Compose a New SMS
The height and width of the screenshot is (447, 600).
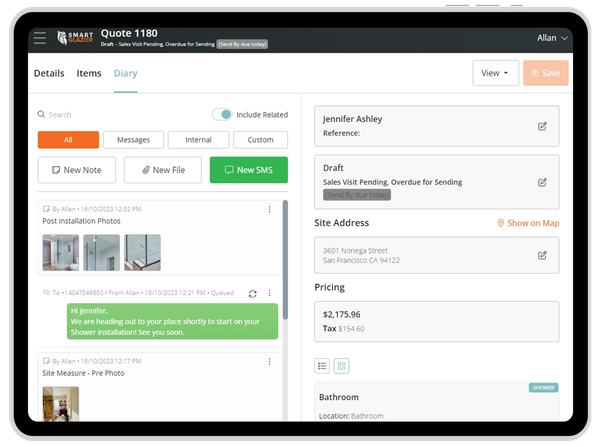[249, 170]
